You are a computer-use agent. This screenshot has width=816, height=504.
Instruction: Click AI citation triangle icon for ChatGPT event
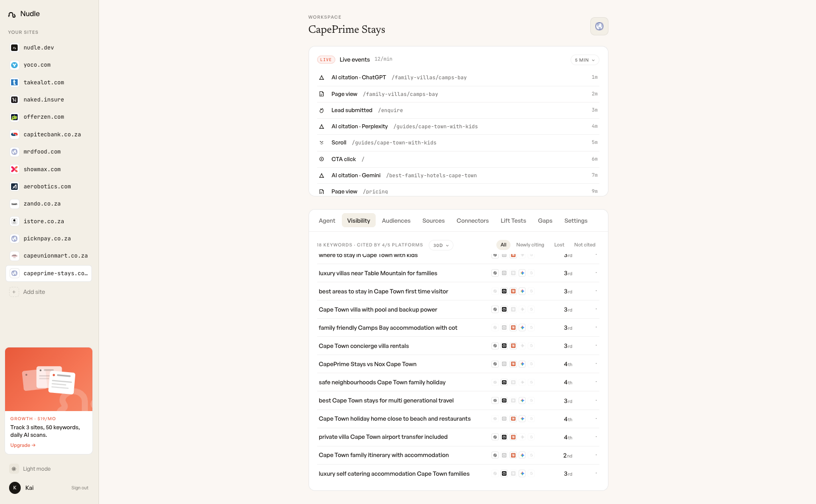322,77
